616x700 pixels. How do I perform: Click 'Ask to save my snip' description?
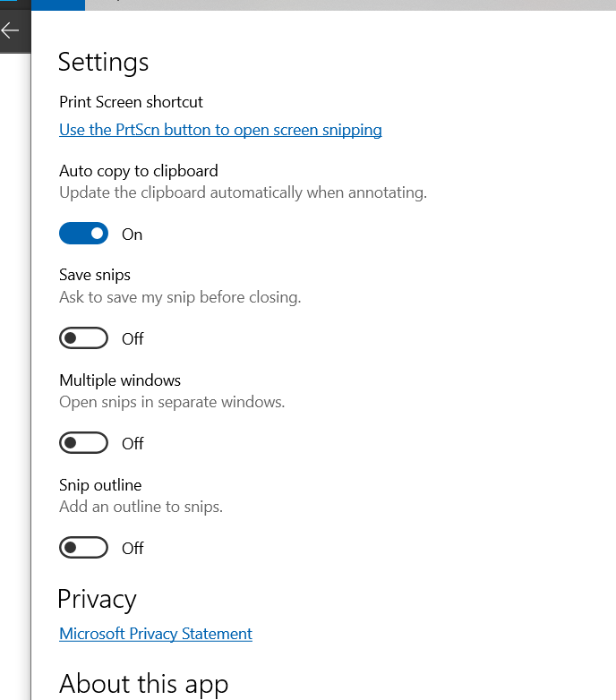180,297
